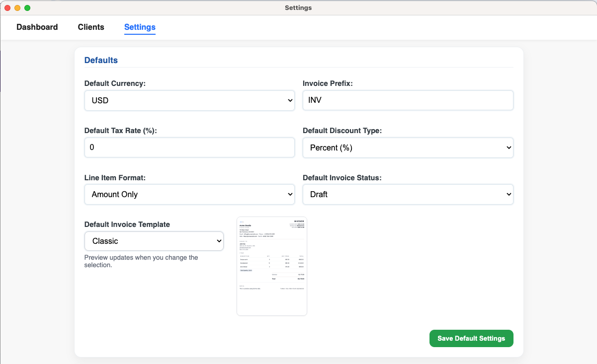Click the Default Tax Rate (%) label
597x364 pixels.
(x=120, y=131)
